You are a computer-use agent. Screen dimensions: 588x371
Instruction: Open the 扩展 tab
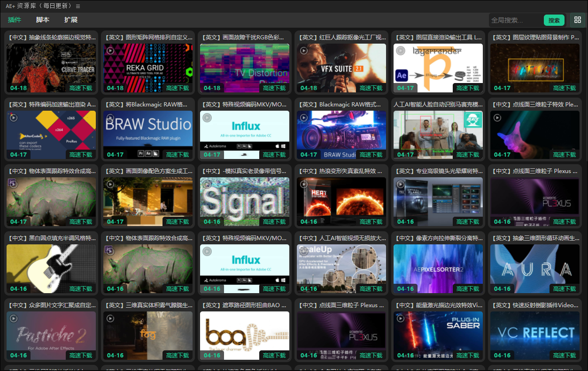[71, 20]
